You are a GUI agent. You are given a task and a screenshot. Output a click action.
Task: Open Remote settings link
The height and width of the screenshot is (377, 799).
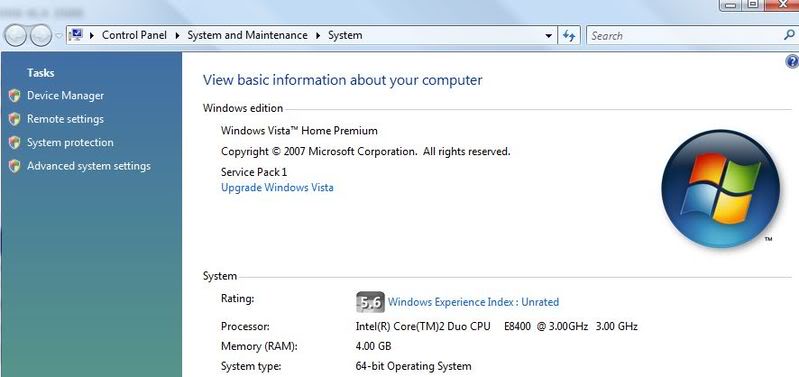click(x=65, y=119)
